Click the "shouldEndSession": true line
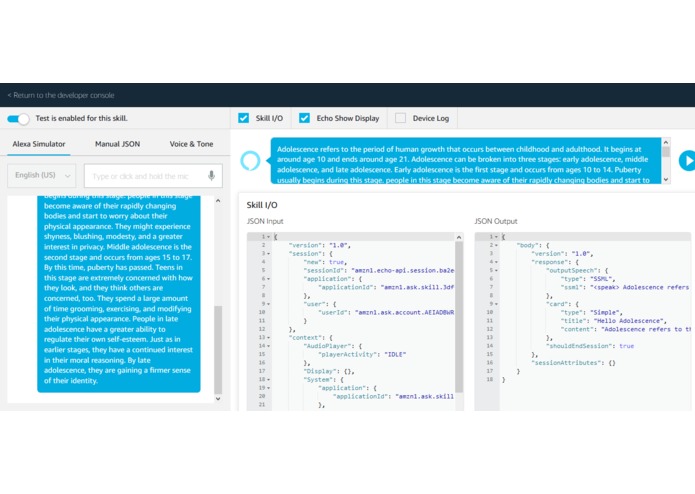The image size is (695, 494). [x=590, y=346]
